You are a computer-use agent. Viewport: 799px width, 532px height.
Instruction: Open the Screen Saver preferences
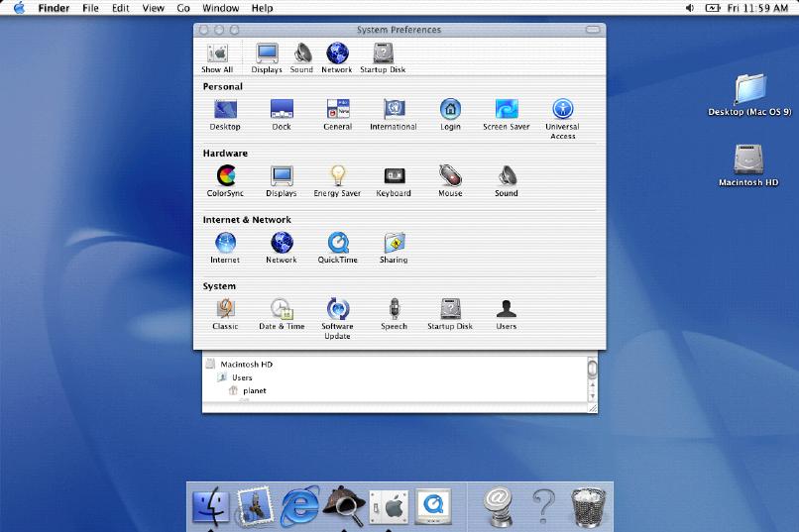[507, 115]
